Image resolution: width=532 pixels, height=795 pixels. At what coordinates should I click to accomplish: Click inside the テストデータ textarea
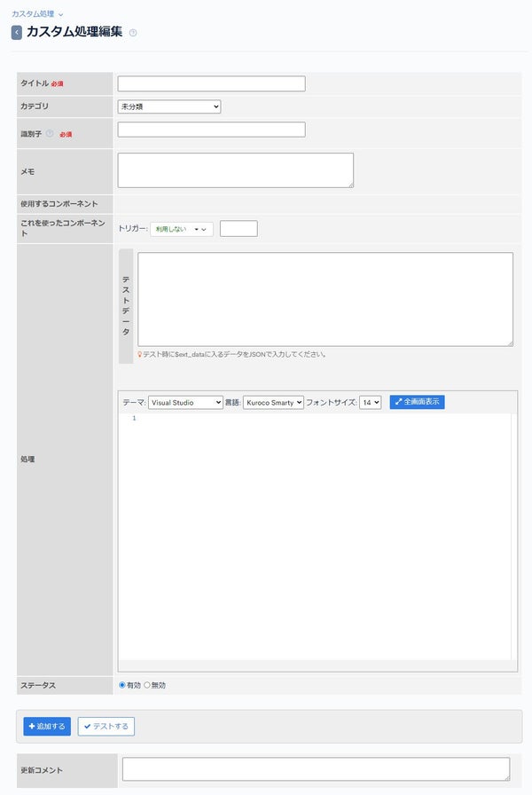325,299
